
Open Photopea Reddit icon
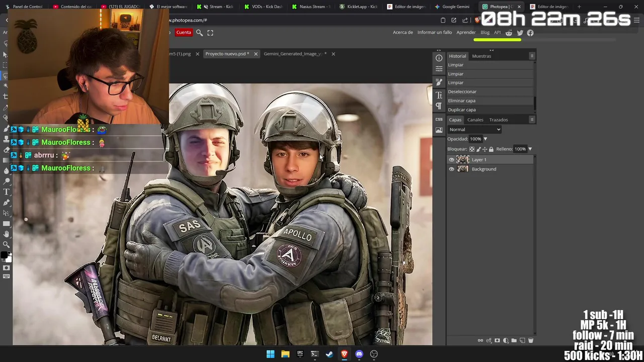[509, 33]
